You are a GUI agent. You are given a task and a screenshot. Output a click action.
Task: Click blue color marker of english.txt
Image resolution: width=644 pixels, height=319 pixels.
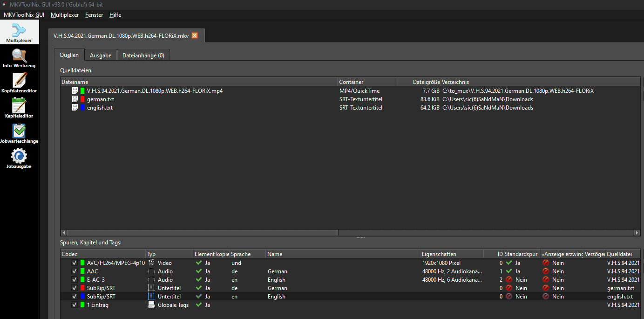pos(82,108)
